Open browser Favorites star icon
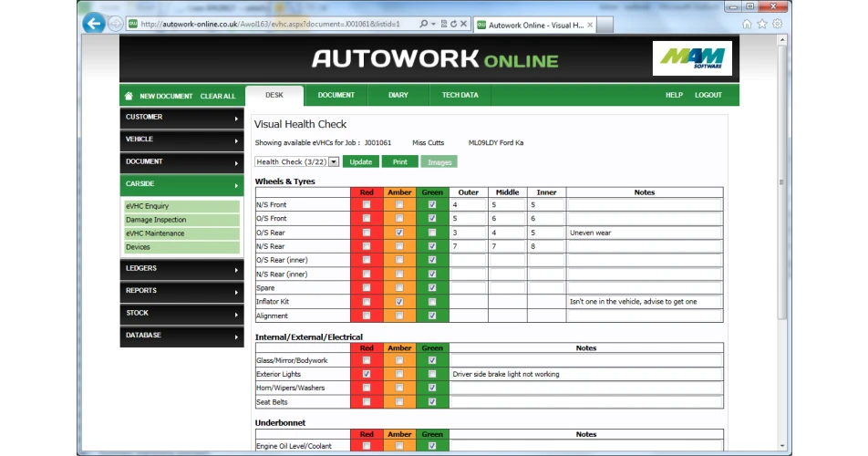 (x=762, y=24)
